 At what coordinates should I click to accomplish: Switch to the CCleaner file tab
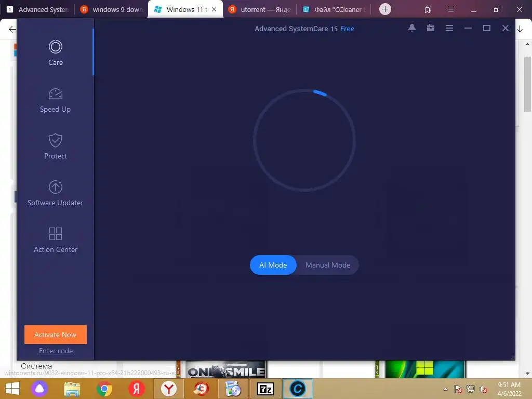click(334, 9)
